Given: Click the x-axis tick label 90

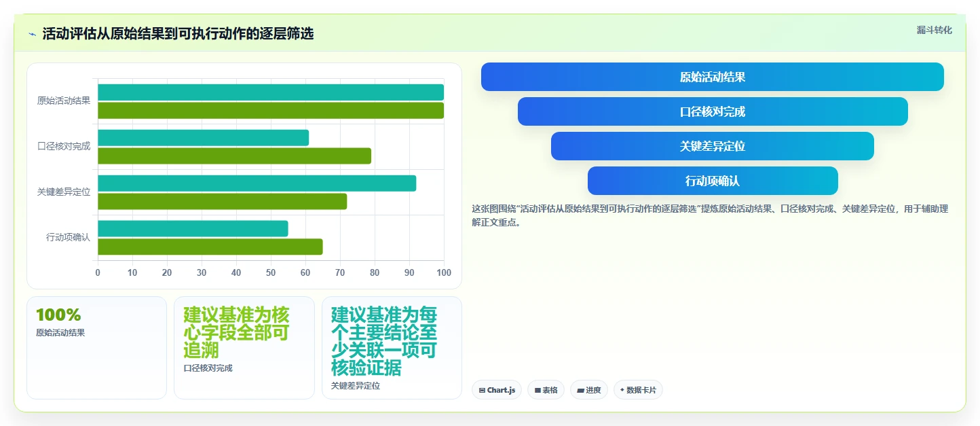Looking at the screenshot, I should coord(409,273).
